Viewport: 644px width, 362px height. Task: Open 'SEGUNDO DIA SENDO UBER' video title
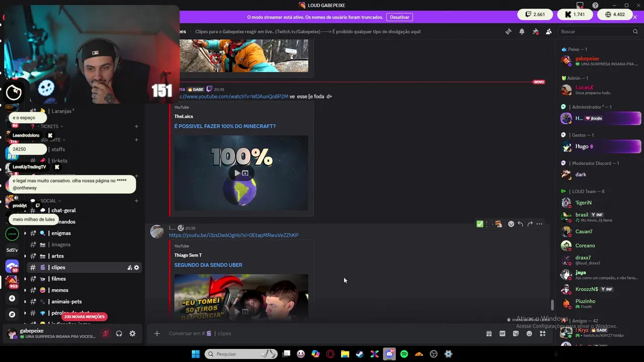point(208,265)
